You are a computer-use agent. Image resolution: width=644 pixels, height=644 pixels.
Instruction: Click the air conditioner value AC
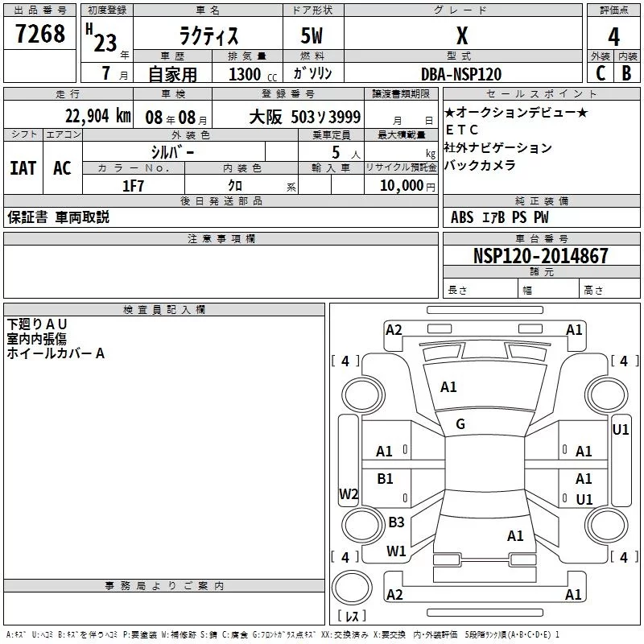(x=62, y=168)
